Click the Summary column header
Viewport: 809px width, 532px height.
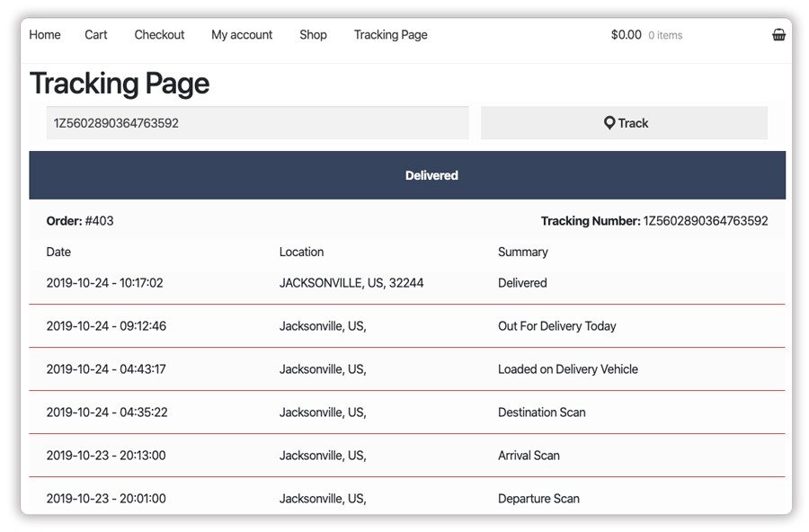[522, 252]
